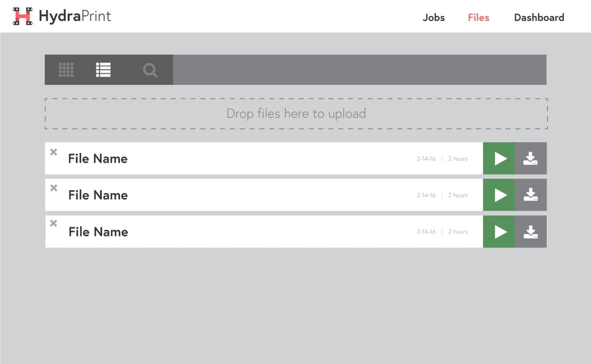The height and width of the screenshot is (364, 591).
Task: Click the HydraPrint logo icon
Action: point(22,16)
